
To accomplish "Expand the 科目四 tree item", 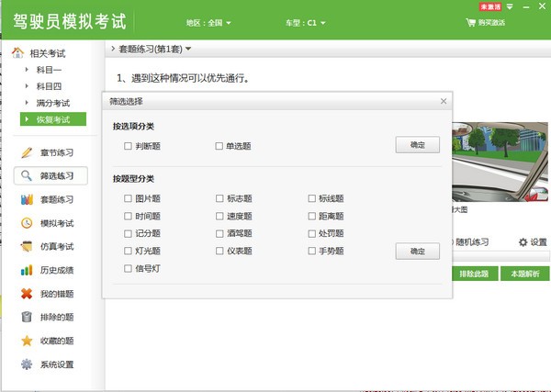I will point(27,85).
